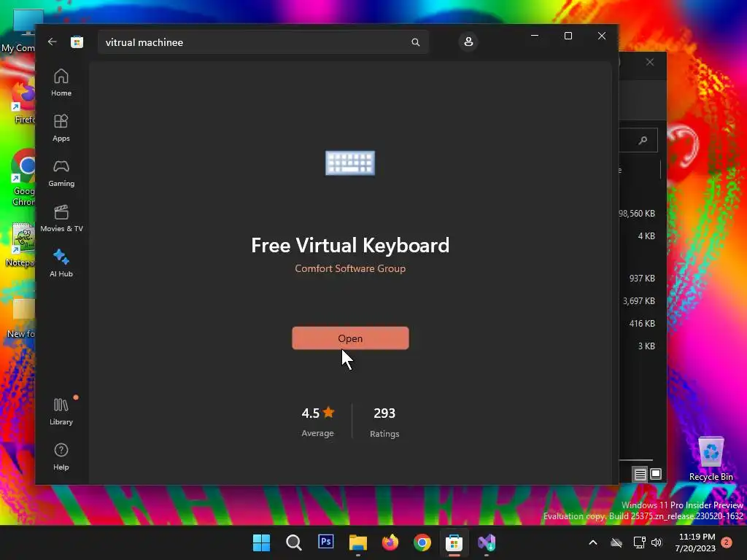Go back with the Store back arrow
Viewport: 747px width, 560px height.
coord(52,42)
